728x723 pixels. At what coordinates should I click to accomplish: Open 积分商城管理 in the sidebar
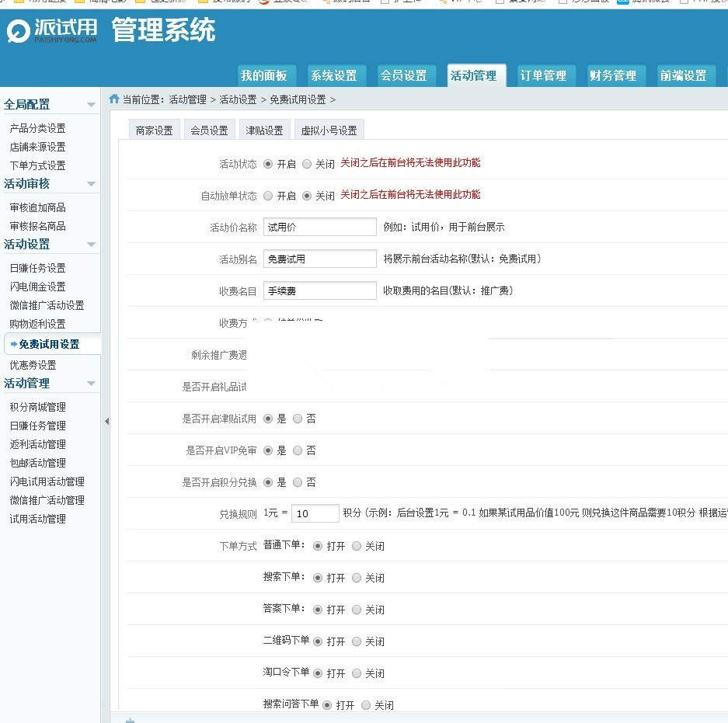37,407
